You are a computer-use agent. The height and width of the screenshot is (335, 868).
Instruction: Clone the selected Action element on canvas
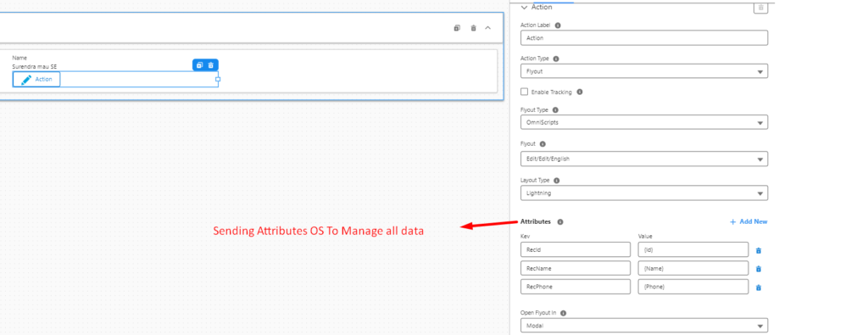click(x=200, y=64)
